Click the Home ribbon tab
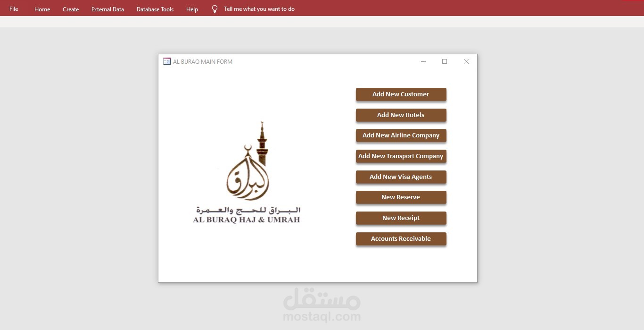 pos(42,9)
